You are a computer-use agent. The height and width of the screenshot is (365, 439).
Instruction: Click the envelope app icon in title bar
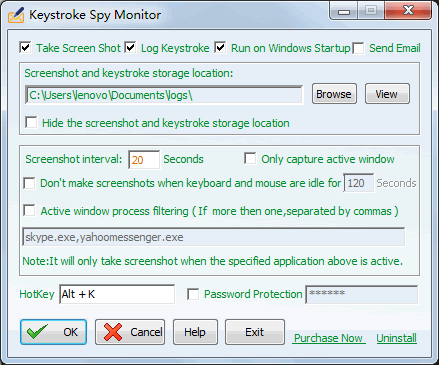pyautogui.click(x=16, y=15)
